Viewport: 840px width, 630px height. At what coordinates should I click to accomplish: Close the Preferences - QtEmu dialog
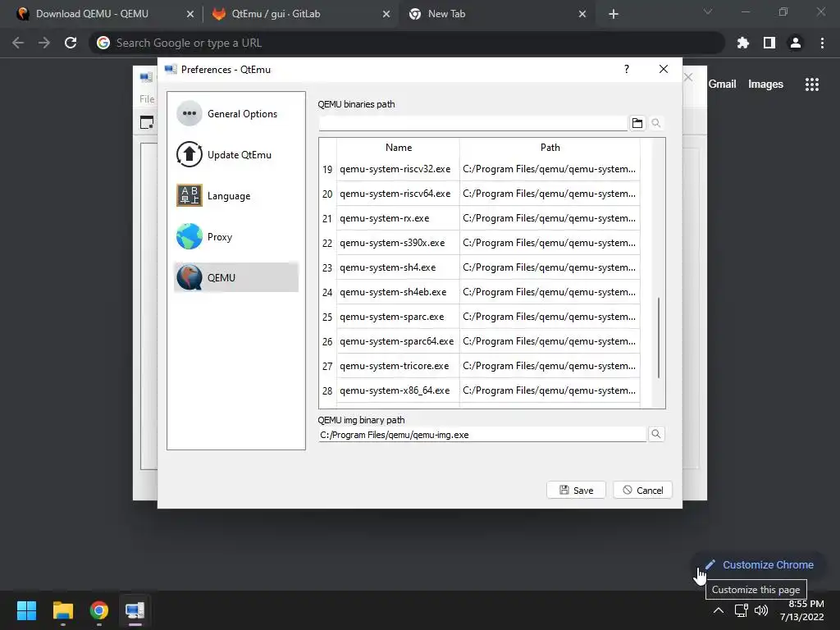click(663, 69)
